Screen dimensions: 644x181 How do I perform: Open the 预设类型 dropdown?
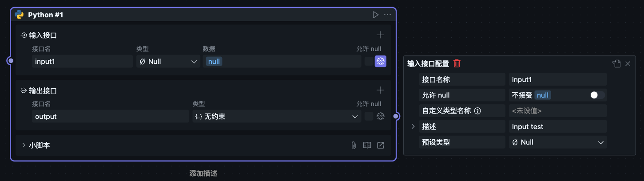pyautogui.click(x=557, y=142)
